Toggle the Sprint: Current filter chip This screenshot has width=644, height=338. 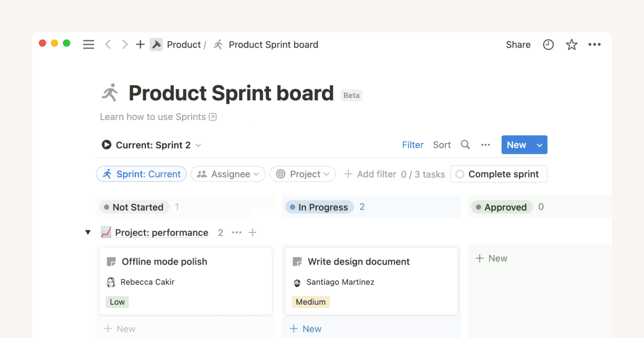point(141,174)
